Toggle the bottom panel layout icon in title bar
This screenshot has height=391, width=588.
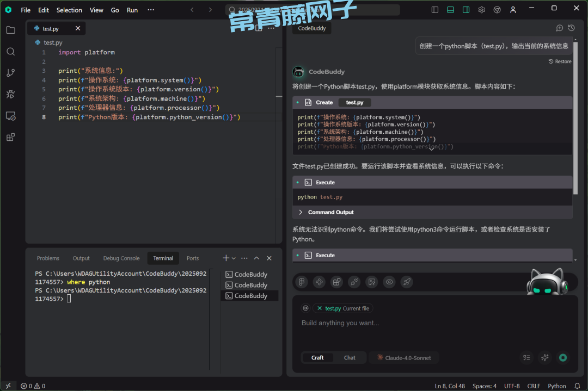pyautogui.click(x=450, y=10)
